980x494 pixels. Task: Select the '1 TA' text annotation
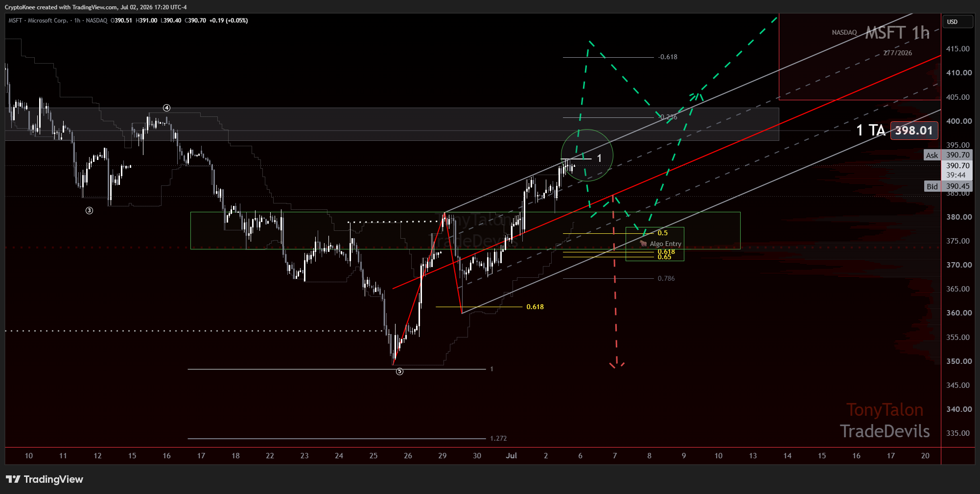871,130
